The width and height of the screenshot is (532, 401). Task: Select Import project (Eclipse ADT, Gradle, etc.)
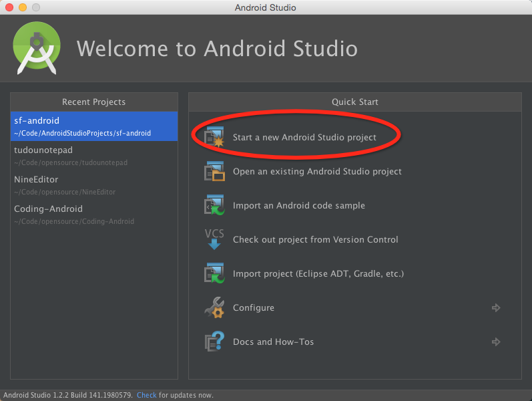tap(318, 273)
